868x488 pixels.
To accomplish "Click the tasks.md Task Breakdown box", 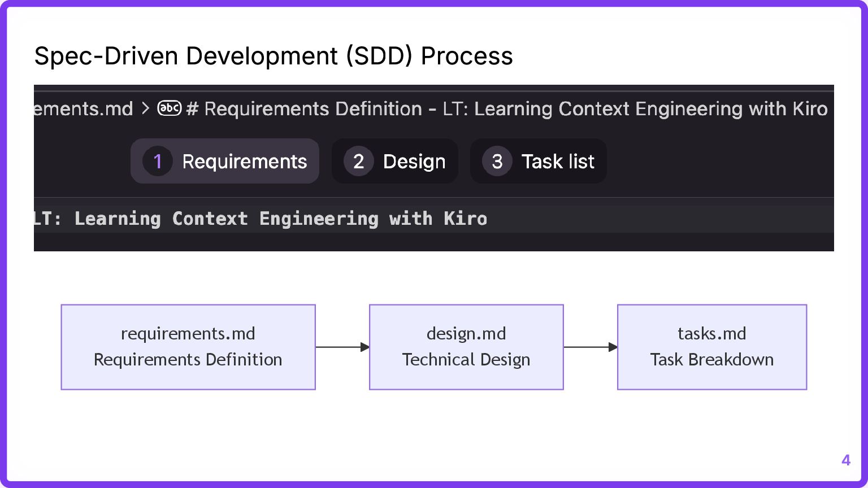I will (712, 347).
